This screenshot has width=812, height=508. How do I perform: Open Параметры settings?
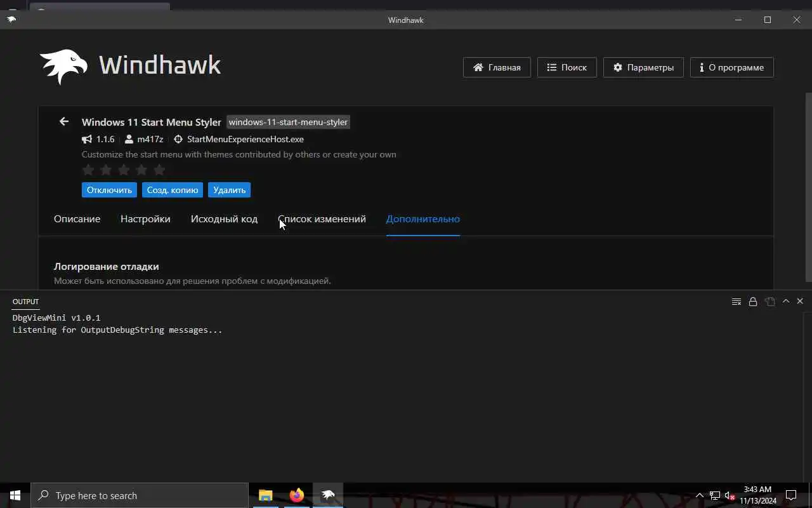click(x=643, y=67)
